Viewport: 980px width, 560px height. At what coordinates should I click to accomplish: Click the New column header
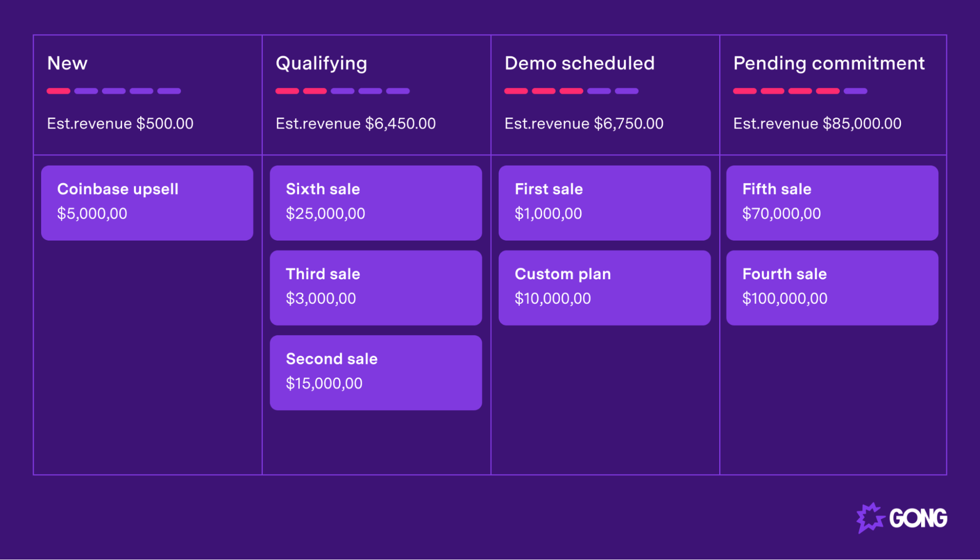point(67,63)
